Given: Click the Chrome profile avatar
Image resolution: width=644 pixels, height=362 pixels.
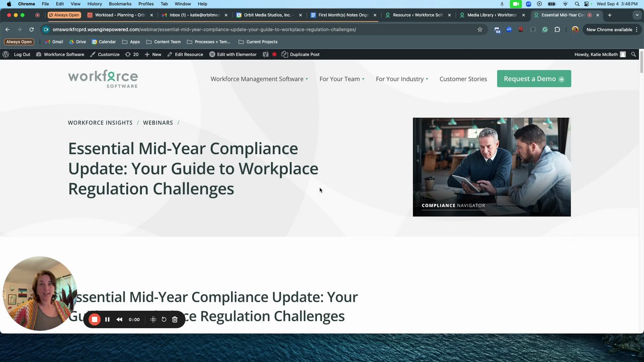Looking at the screenshot, I should (575, 30).
